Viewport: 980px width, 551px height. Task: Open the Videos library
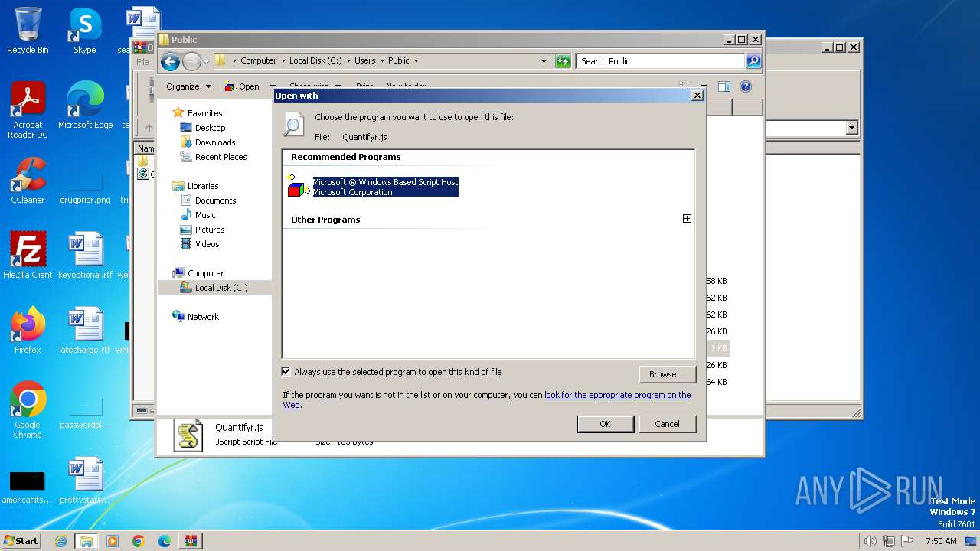(207, 244)
